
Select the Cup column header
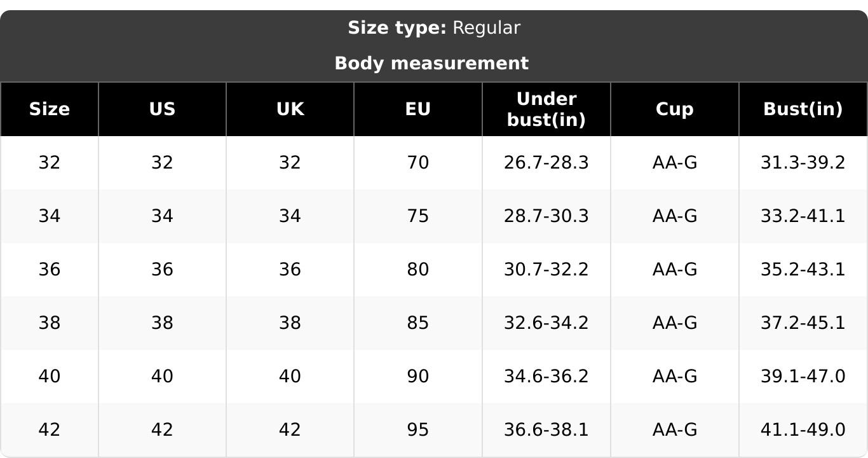[x=675, y=109]
